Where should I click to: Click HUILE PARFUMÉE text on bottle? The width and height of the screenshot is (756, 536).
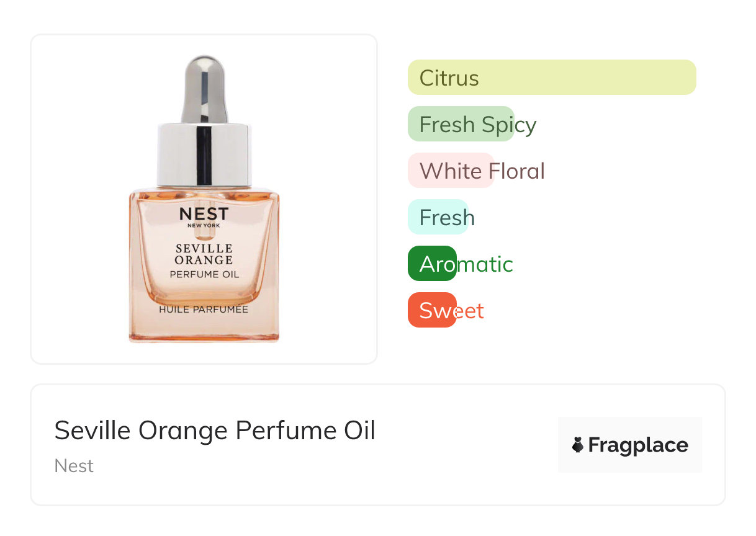[204, 309]
